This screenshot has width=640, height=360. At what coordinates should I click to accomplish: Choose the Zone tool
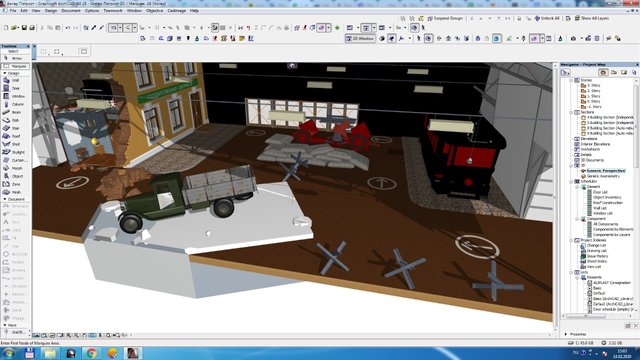[x=15, y=184]
